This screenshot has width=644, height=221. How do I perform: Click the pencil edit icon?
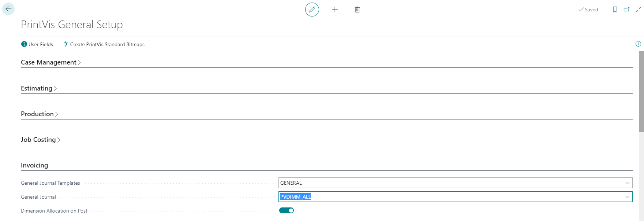point(312,10)
